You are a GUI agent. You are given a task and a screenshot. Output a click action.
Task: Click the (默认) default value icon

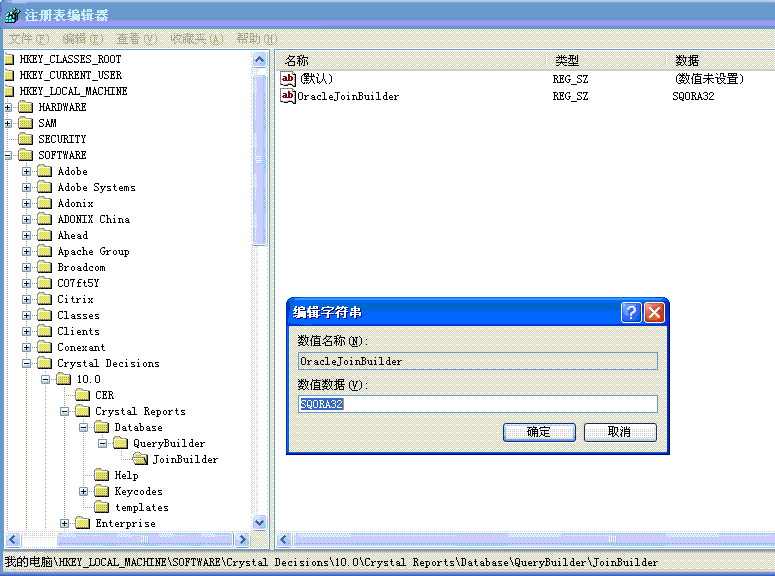click(288, 79)
